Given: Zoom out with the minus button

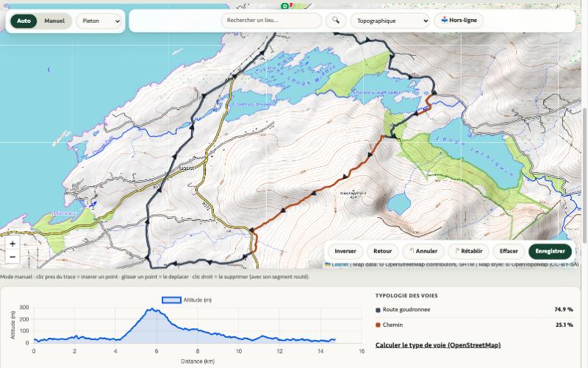Looking at the screenshot, I should (12, 257).
